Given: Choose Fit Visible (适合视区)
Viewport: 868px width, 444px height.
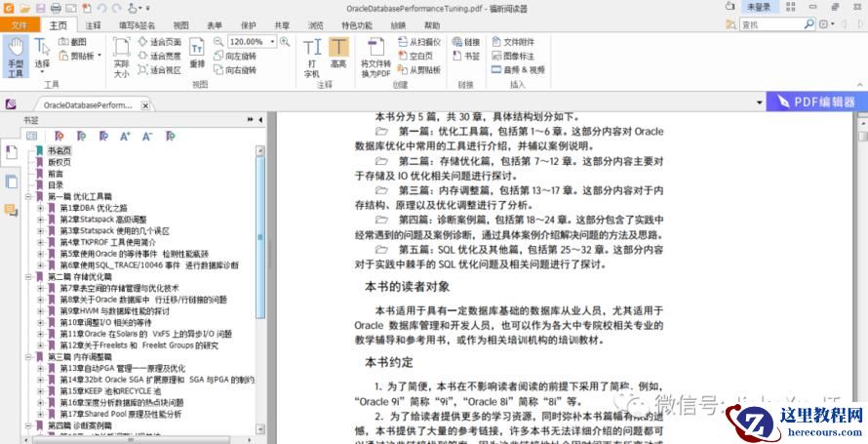Looking at the screenshot, I should point(159,69).
